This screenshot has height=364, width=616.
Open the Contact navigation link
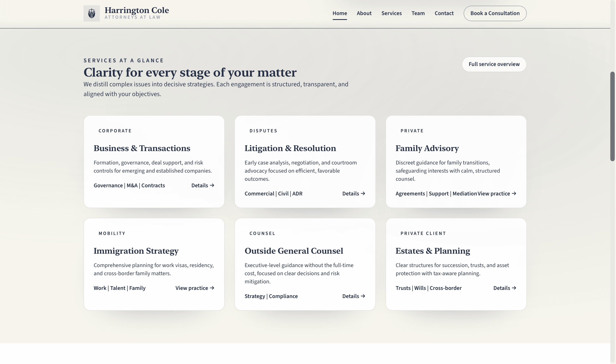pyautogui.click(x=444, y=13)
